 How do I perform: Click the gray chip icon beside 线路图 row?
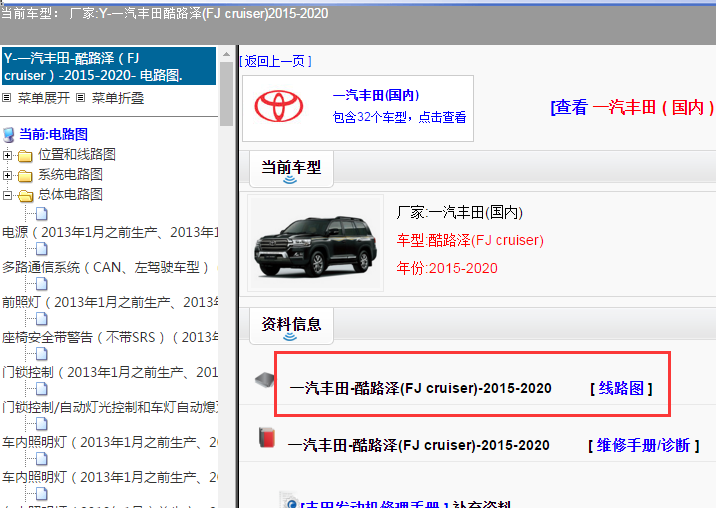(264, 380)
